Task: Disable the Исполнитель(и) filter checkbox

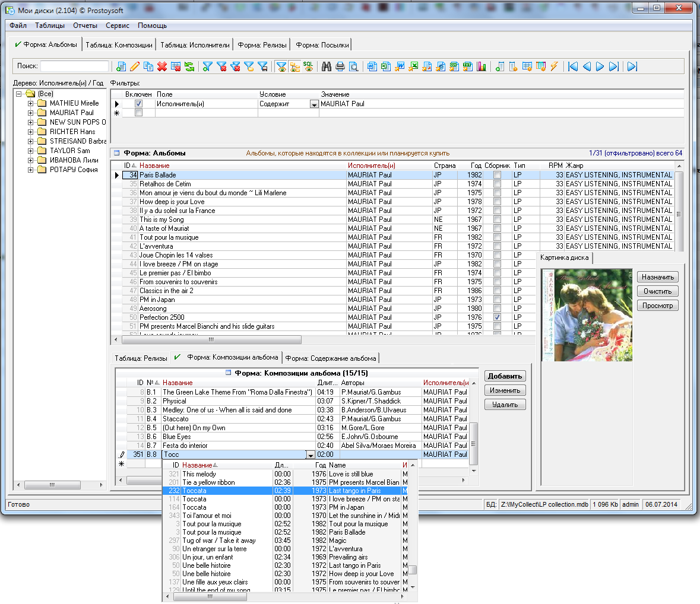Action: [138, 104]
